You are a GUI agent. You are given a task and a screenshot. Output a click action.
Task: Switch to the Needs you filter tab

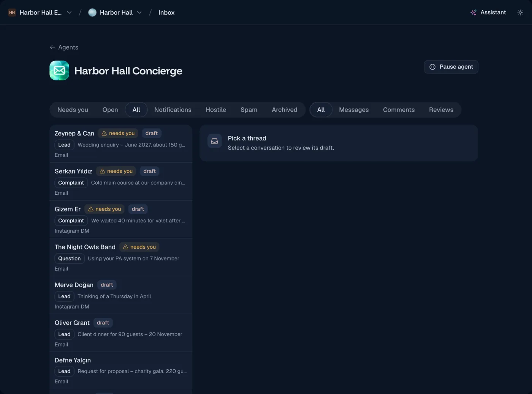73,110
